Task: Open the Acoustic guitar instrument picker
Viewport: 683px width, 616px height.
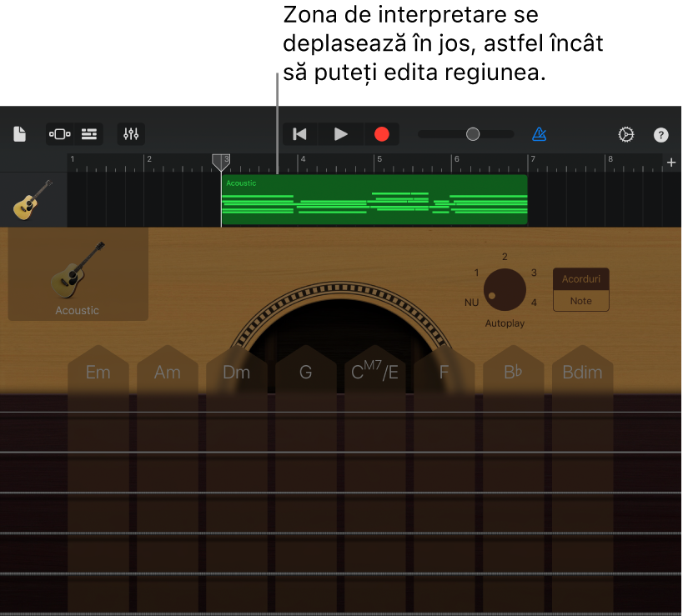Action: (78, 275)
